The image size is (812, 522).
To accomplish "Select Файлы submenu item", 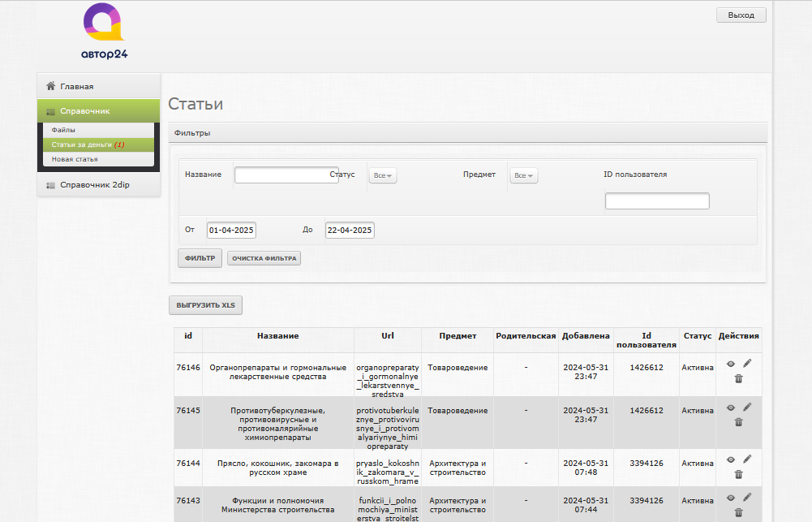I will [x=98, y=130].
